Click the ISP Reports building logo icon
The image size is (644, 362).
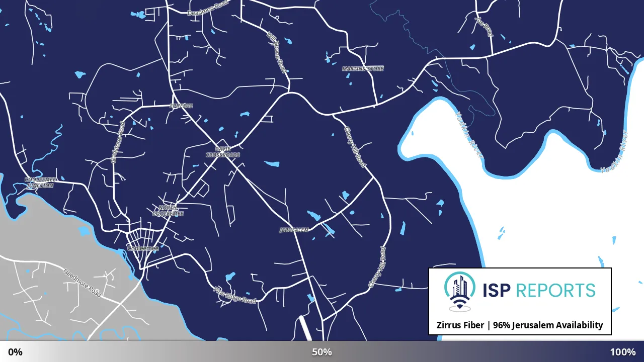coord(460,292)
